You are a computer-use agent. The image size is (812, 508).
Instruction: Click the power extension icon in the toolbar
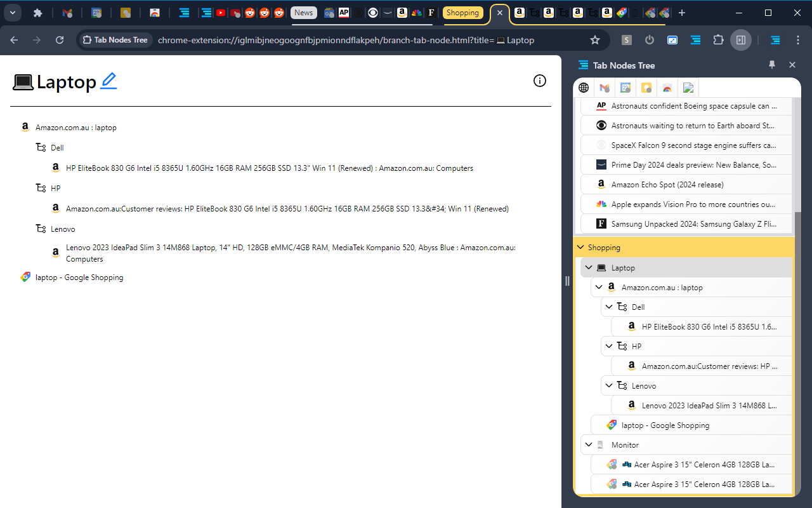click(x=649, y=40)
